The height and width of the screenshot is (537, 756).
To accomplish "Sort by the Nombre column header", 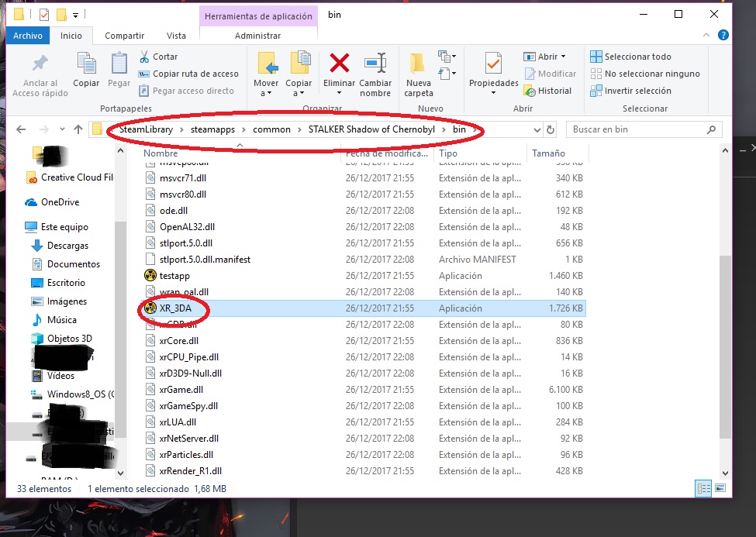I will tap(160, 153).
